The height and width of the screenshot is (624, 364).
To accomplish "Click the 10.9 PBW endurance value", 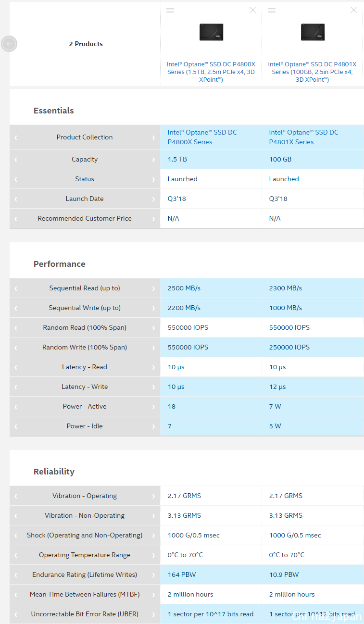I will tap(284, 574).
